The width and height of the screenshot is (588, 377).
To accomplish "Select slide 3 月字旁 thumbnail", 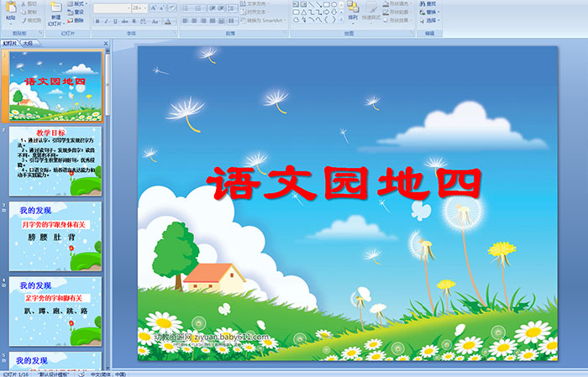I will tap(55, 236).
